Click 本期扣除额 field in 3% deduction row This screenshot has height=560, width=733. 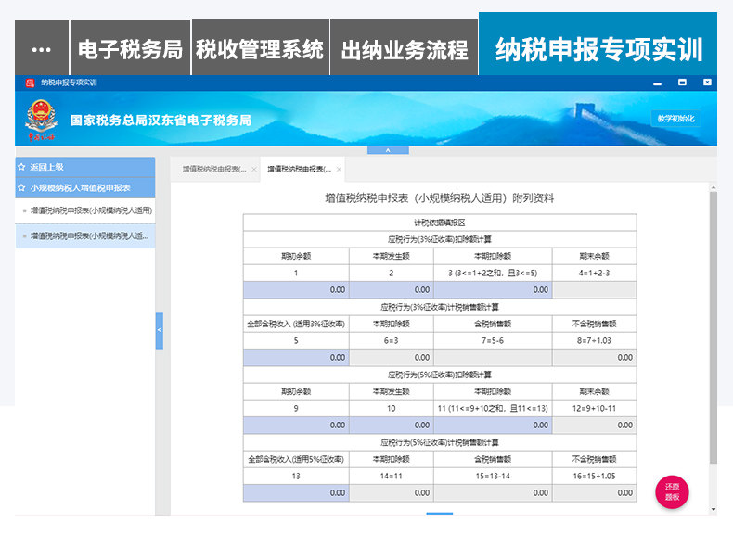click(493, 290)
